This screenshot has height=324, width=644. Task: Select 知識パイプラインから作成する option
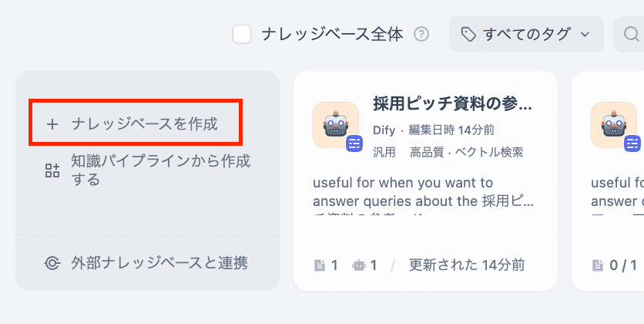(x=160, y=170)
